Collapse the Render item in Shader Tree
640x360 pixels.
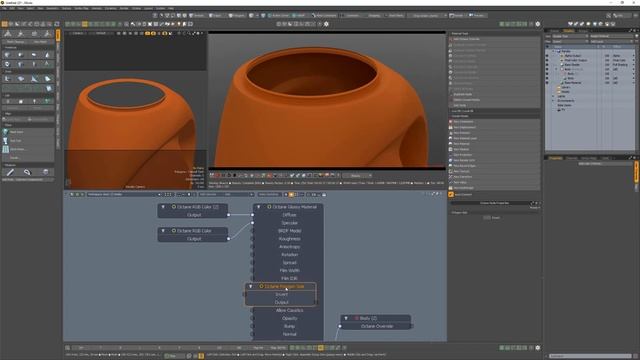tap(553, 51)
